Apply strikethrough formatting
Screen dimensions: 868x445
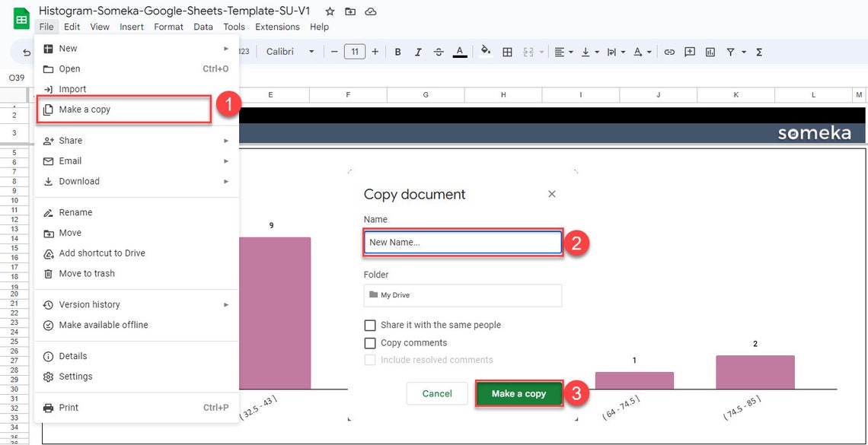click(439, 52)
